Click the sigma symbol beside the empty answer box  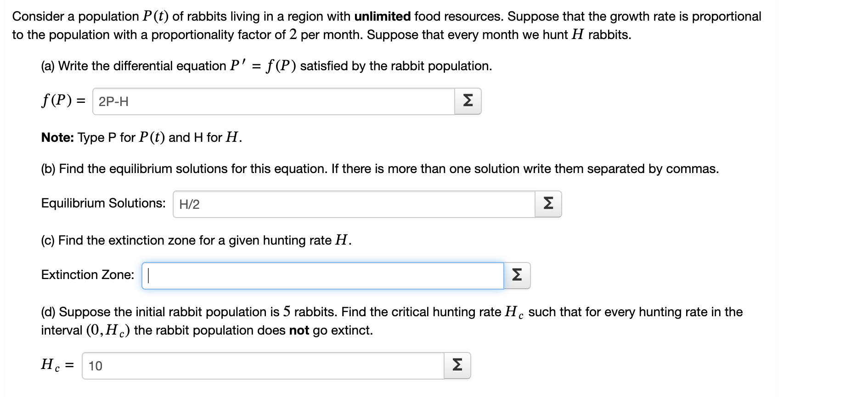[517, 275]
